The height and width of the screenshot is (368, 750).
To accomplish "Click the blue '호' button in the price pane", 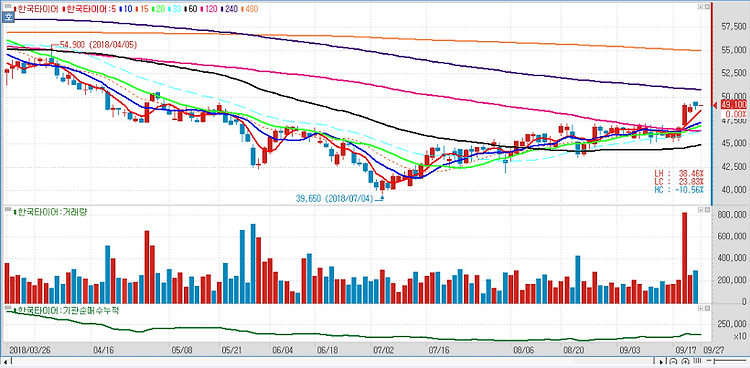I will 8,18.
